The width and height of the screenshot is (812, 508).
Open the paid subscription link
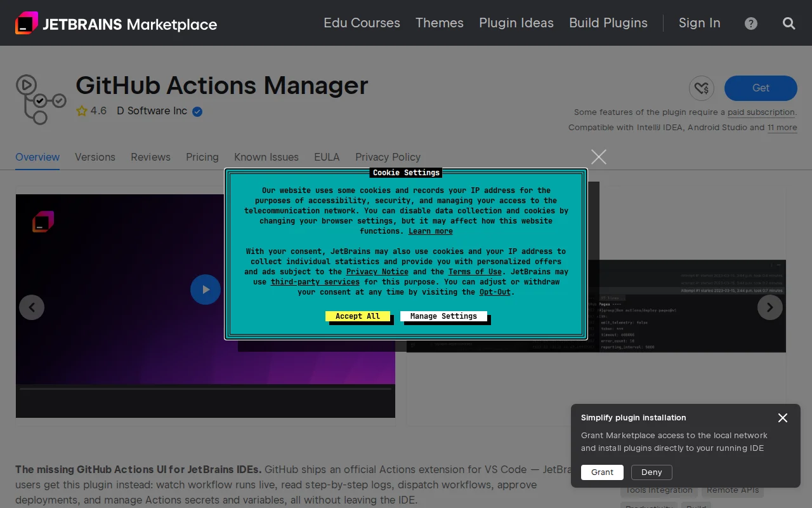point(761,112)
